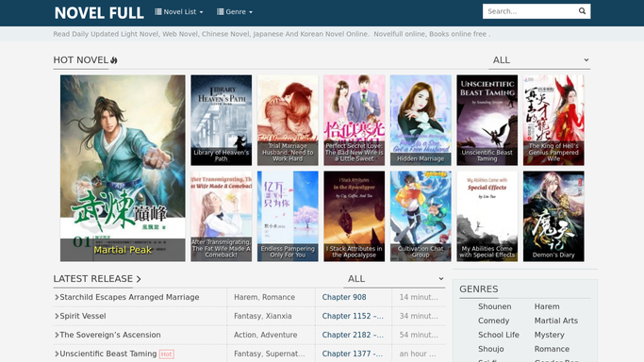644x362 pixels.
Task: Open My Abilities Come with Special Effects cover
Action: (x=487, y=216)
